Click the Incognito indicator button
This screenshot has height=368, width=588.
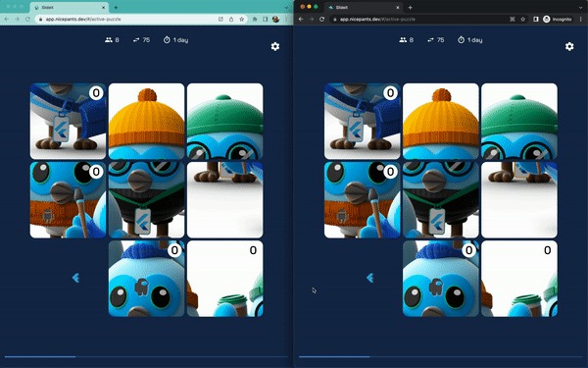[558, 20]
